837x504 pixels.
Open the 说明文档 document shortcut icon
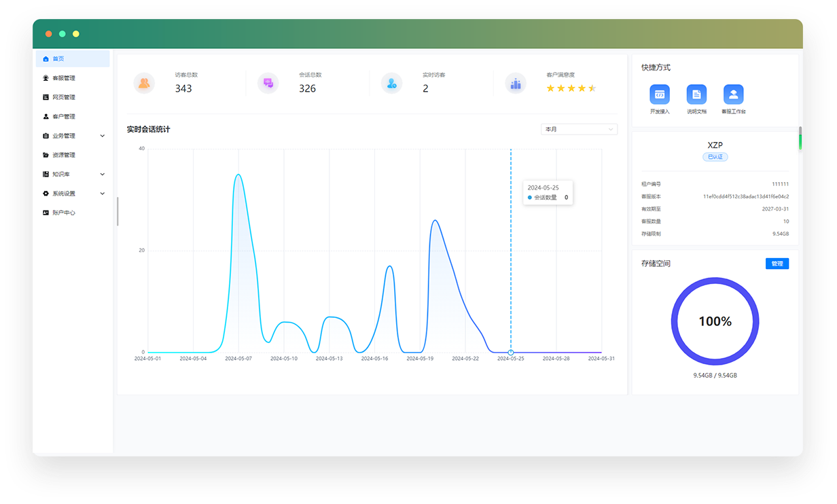click(x=696, y=94)
